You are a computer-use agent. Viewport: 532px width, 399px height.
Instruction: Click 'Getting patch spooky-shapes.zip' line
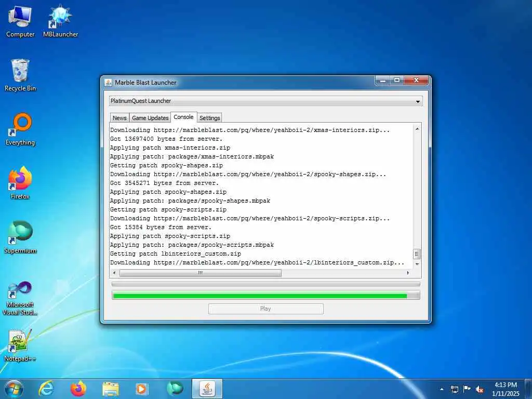(166, 165)
